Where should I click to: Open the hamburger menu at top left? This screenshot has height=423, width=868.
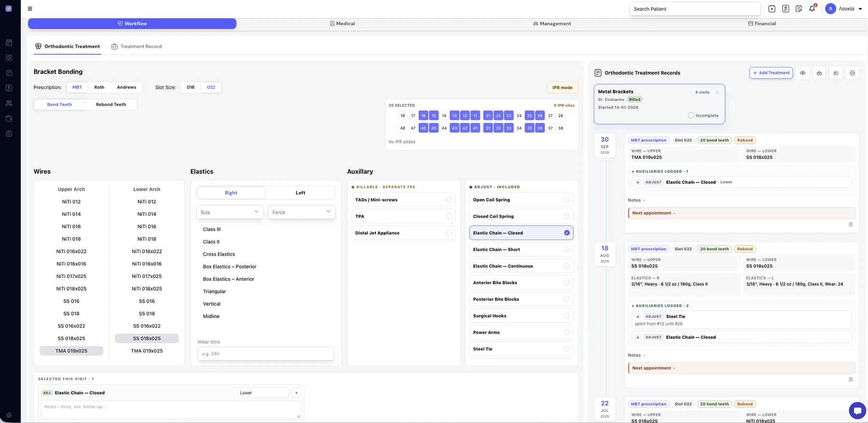pos(30,9)
